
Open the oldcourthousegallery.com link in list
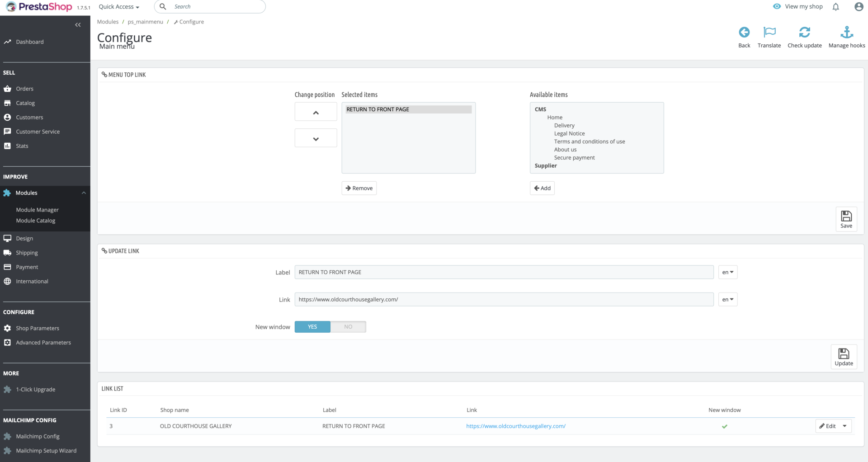[516, 426]
